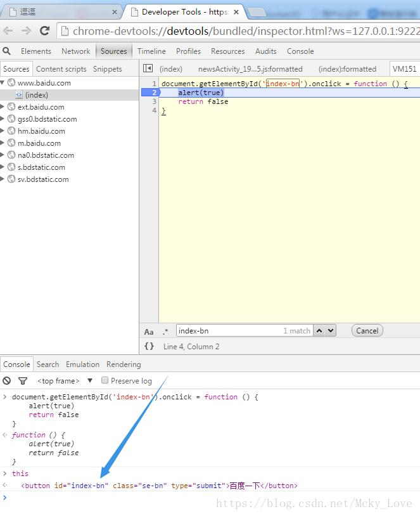Screen dimensions: 420x516
Task: Switch drawer to Rendering tab
Action: pos(124,364)
